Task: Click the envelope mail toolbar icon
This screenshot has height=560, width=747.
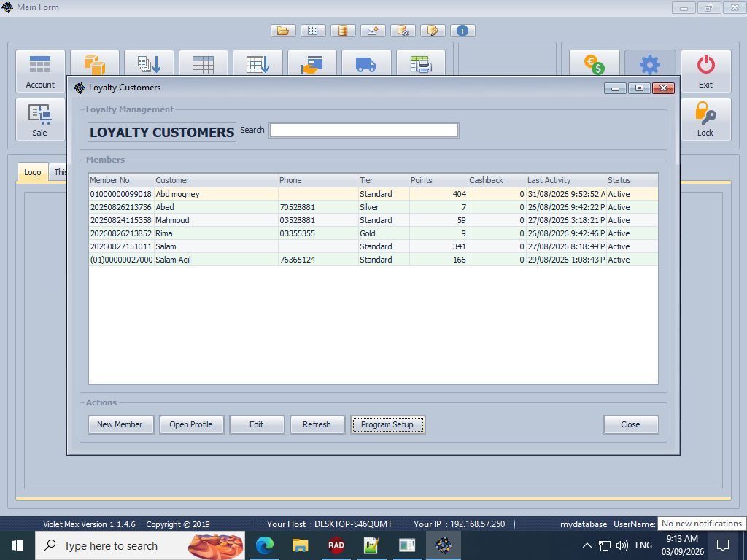Action: (x=373, y=31)
